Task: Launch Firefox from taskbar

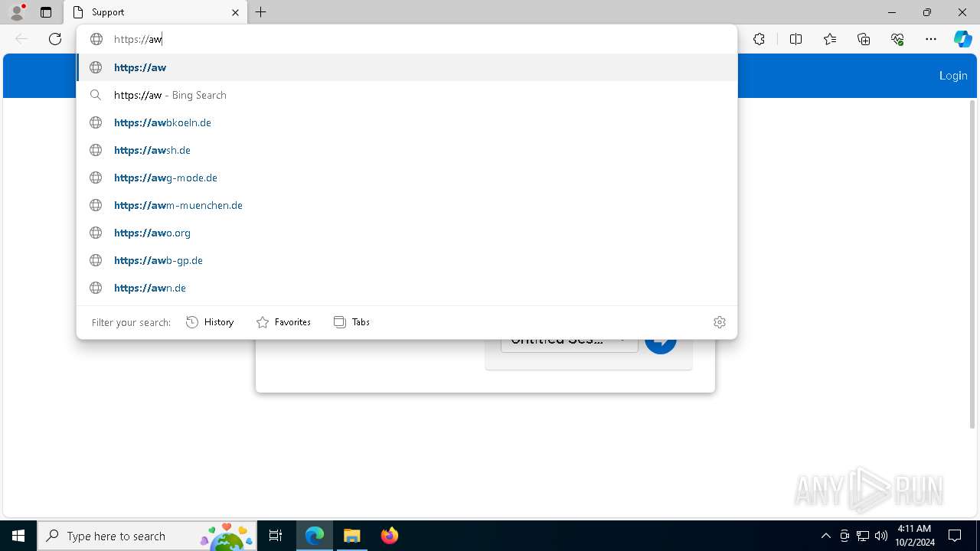Action: coord(389,536)
